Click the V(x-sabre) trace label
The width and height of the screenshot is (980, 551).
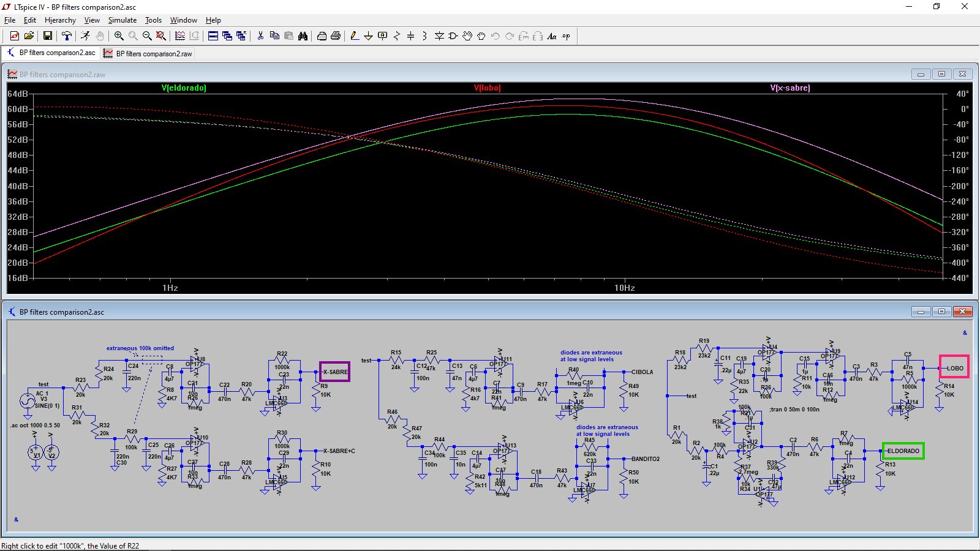pyautogui.click(x=790, y=88)
